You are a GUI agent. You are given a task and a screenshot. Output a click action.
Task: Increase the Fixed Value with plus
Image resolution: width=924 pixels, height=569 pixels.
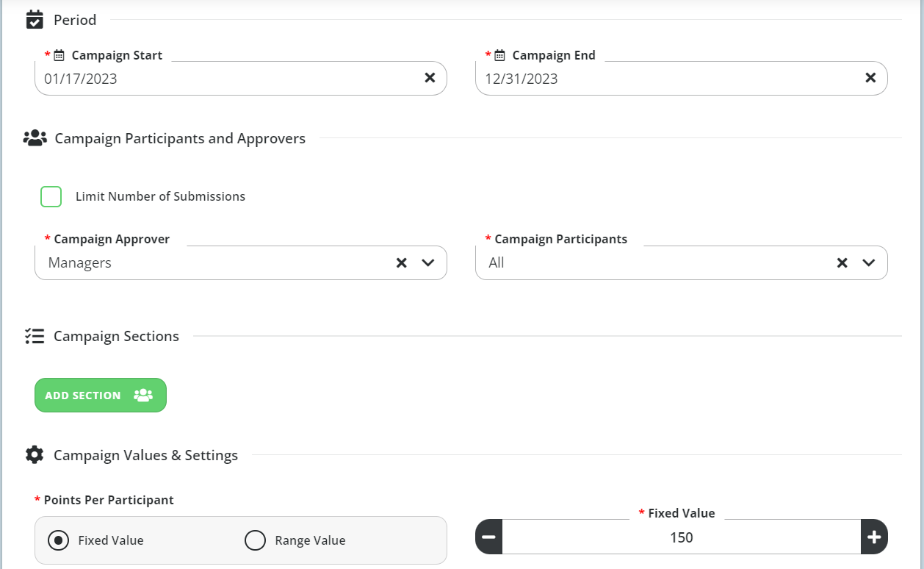point(874,537)
